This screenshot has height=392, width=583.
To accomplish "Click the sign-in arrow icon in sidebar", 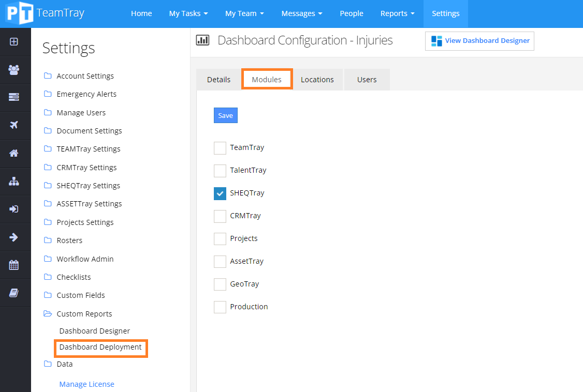I will coord(16,209).
